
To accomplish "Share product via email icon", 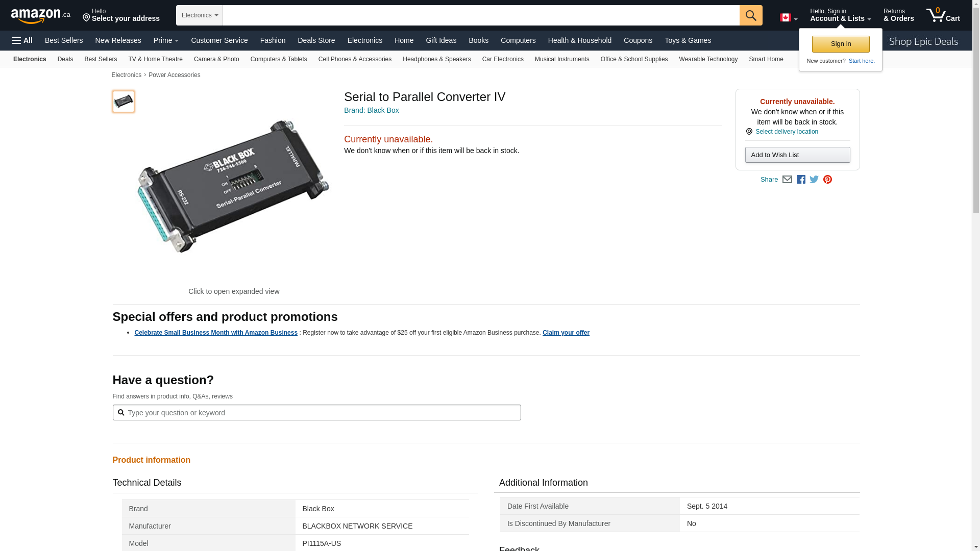I will [787, 180].
